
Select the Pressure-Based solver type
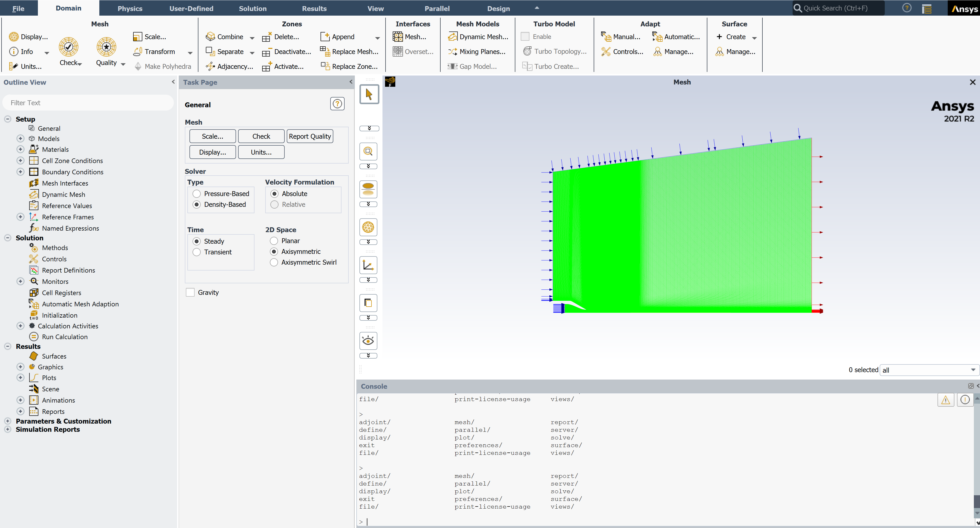pyautogui.click(x=197, y=194)
